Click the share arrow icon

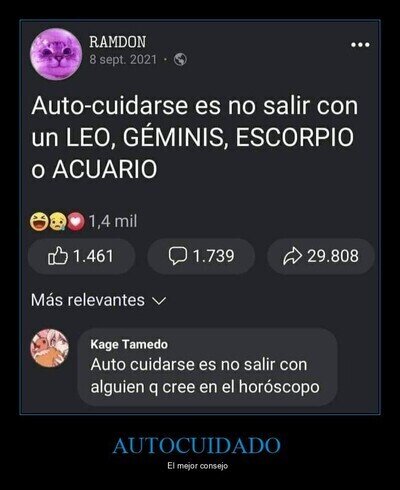(x=293, y=256)
